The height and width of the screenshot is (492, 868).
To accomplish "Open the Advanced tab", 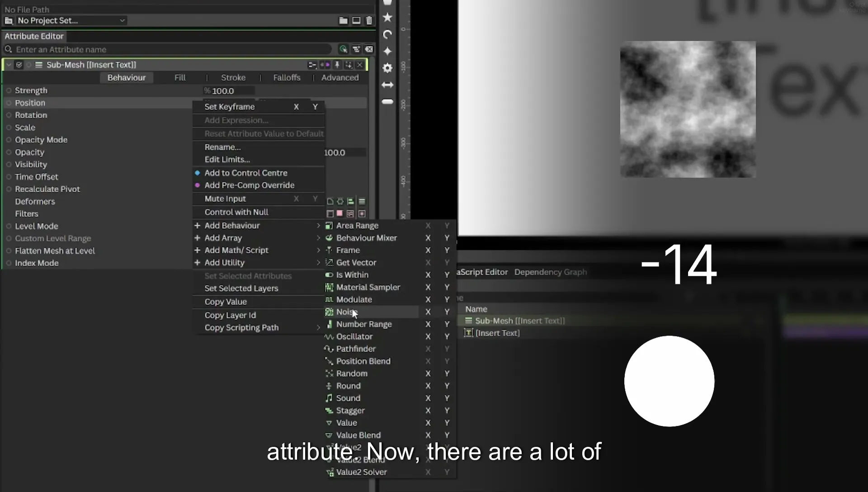I will click(340, 78).
